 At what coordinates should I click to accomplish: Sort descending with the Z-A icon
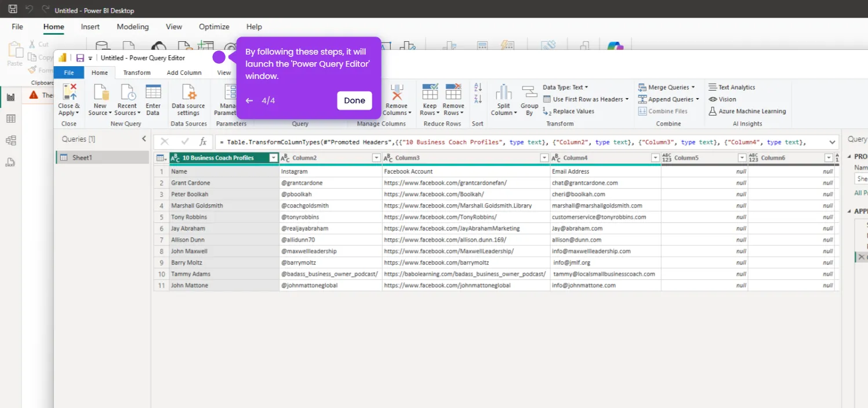[478, 99]
